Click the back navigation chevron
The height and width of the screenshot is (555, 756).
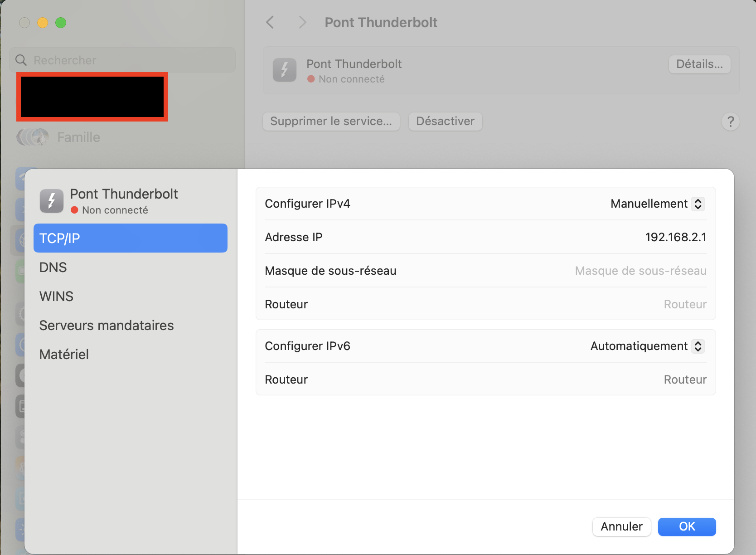click(270, 22)
